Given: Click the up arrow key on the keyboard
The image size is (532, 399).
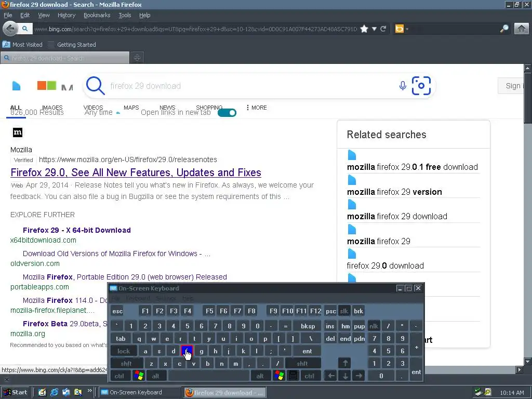Looking at the screenshot, I should click(x=345, y=363).
